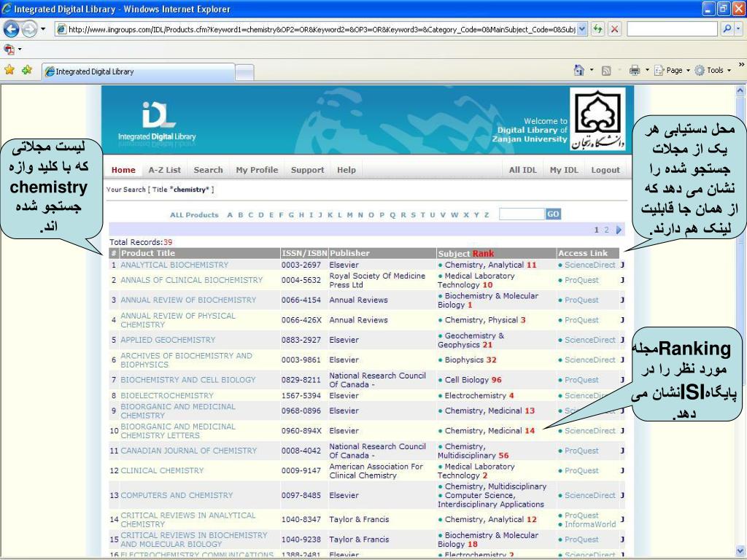Go back using the browser Back arrow
Viewport: 747px width, 560px height.
coord(12,29)
